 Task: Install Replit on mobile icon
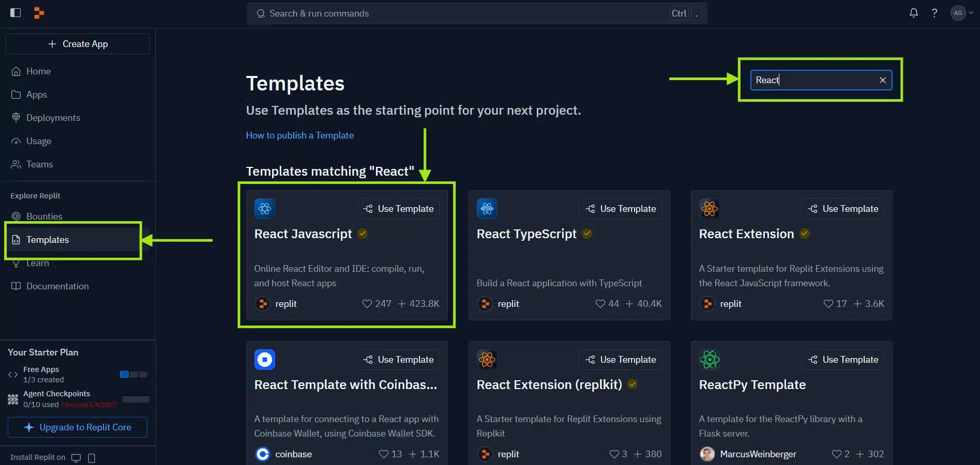92,458
